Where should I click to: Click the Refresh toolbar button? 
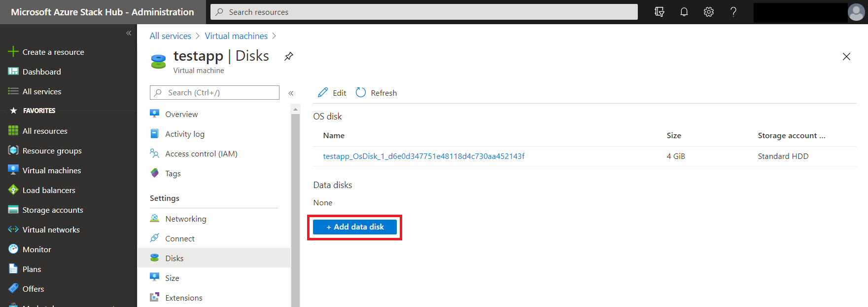(377, 93)
